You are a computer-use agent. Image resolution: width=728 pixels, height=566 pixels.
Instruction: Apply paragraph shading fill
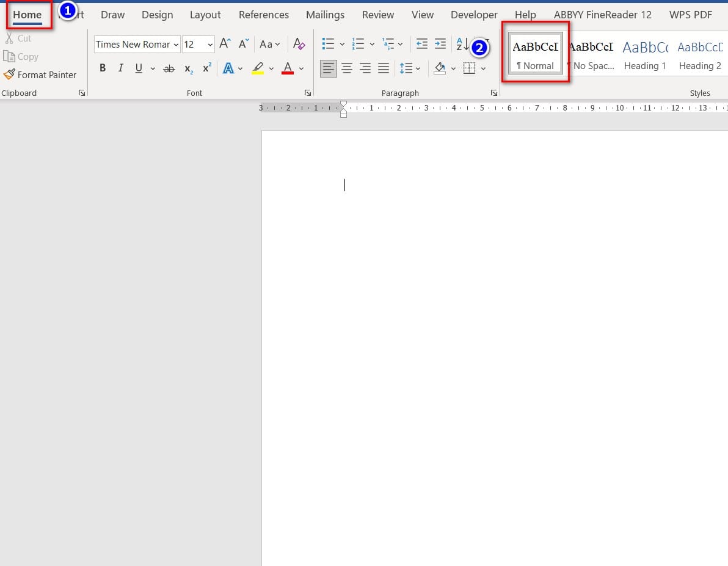tap(440, 68)
